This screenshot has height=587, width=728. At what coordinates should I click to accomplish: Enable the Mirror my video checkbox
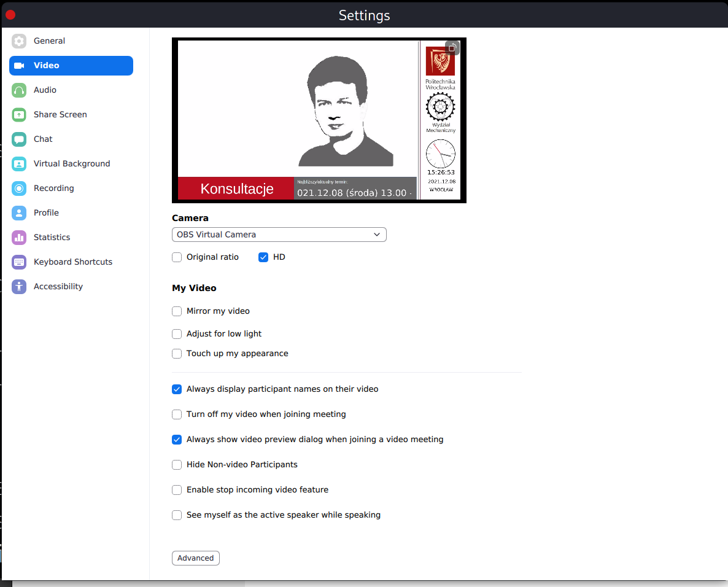pos(177,311)
